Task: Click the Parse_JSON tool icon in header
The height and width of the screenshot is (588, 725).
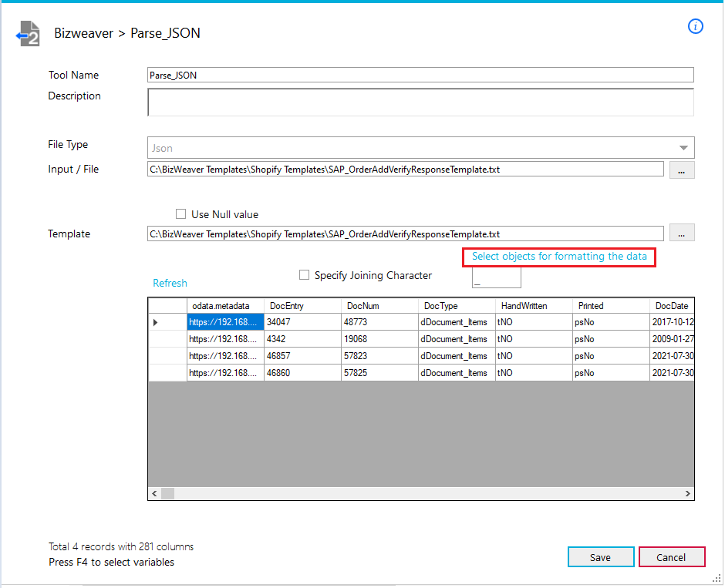Action: pos(29,34)
